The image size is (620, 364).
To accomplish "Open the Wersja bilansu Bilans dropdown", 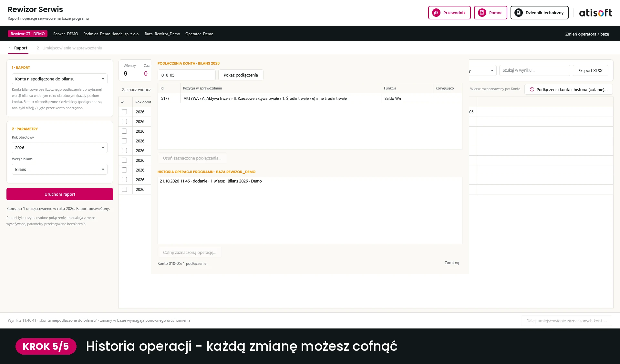I will [60, 169].
